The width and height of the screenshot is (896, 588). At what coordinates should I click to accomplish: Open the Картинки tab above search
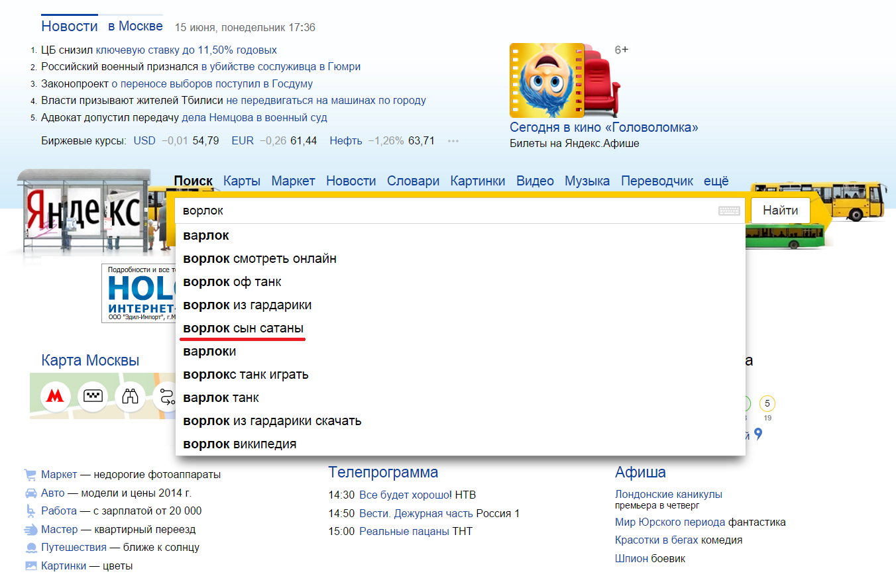pyautogui.click(x=478, y=181)
